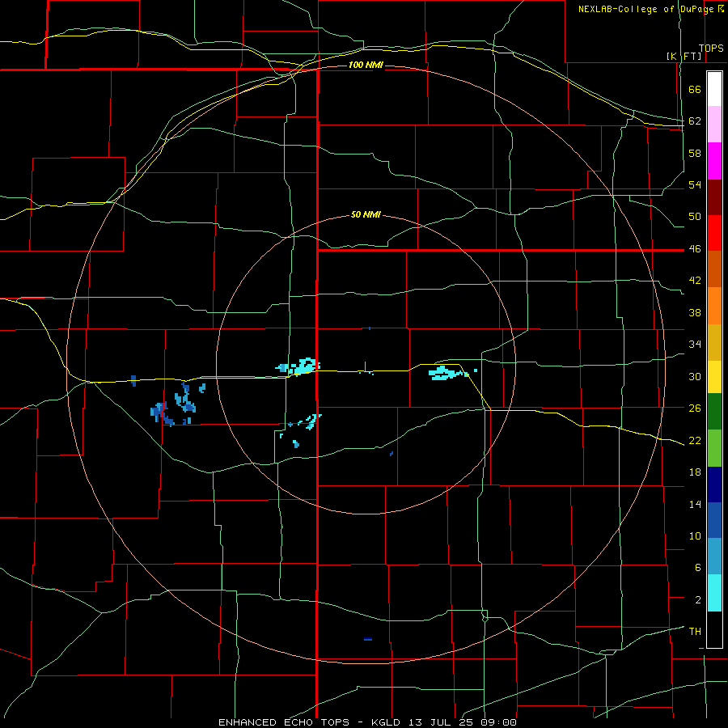Screen dimensions: 728x728
Task: Click the cyan echo east of radar center
Action: (x=447, y=373)
